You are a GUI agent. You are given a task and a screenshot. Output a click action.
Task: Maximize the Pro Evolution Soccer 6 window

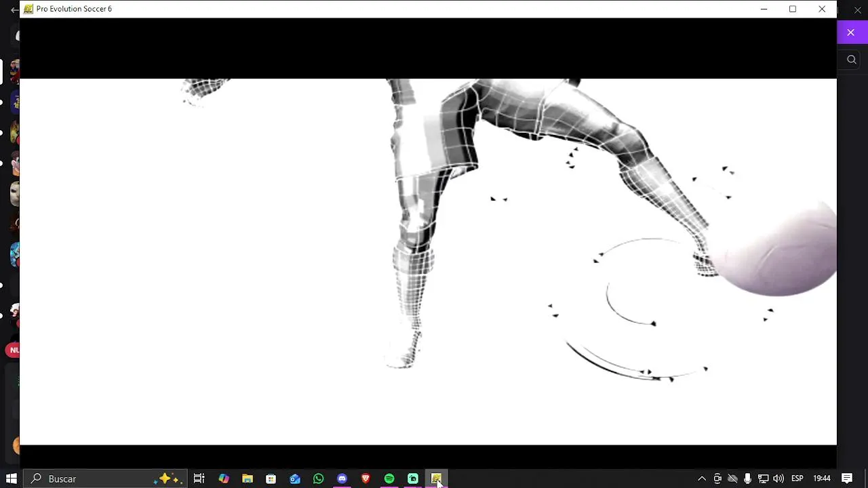point(793,9)
